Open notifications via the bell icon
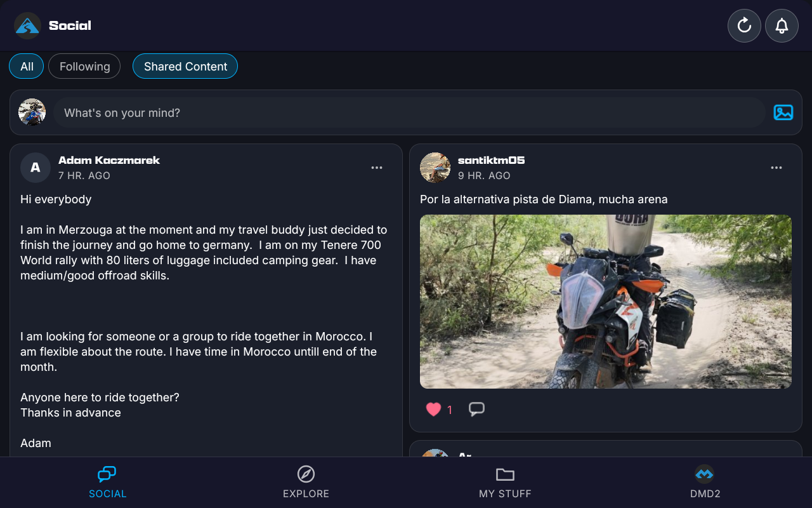 tap(782, 25)
